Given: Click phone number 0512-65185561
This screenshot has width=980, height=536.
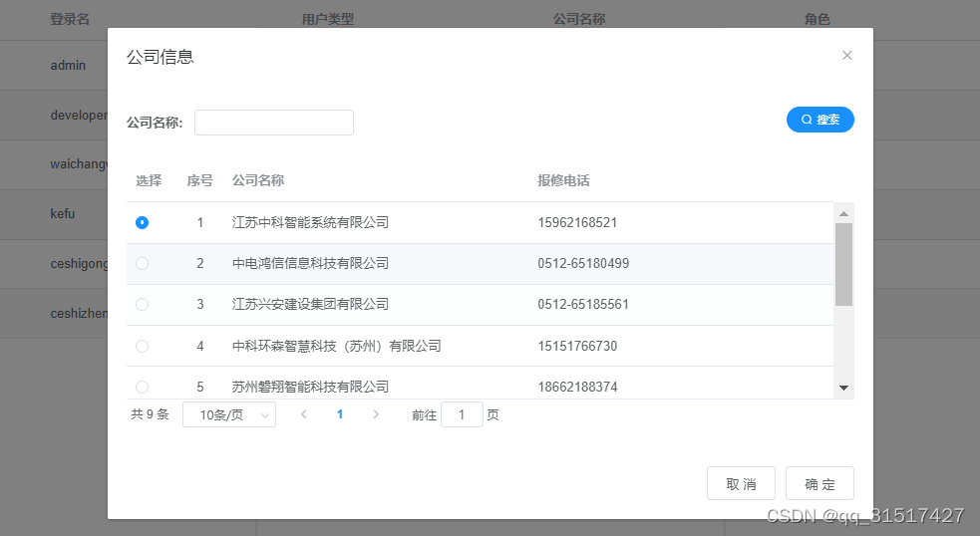Looking at the screenshot, I should (584, 304).
